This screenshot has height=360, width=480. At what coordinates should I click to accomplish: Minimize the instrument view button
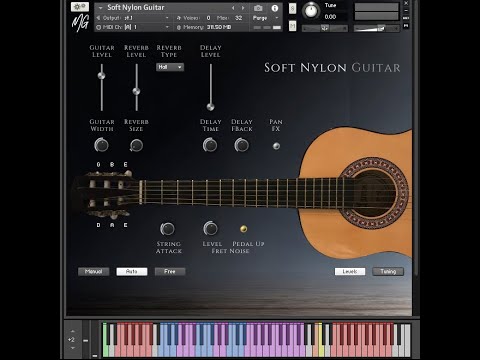coord(406,10)
